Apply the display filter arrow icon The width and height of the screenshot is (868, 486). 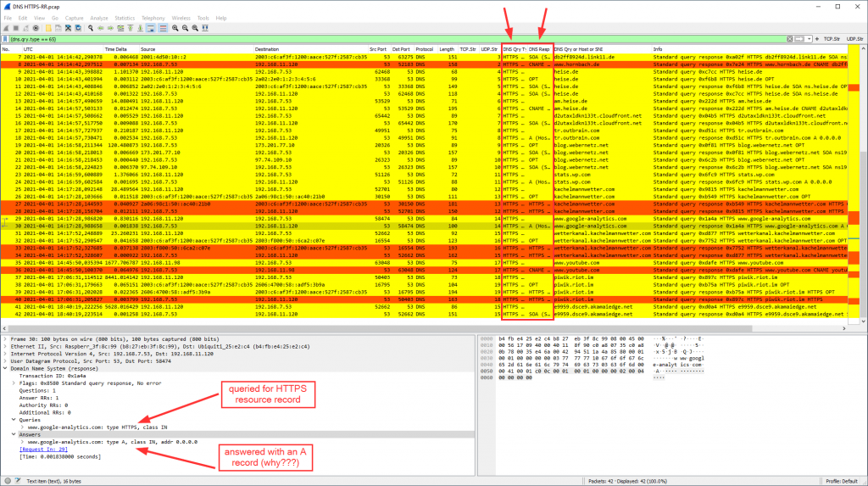[799, 39]
